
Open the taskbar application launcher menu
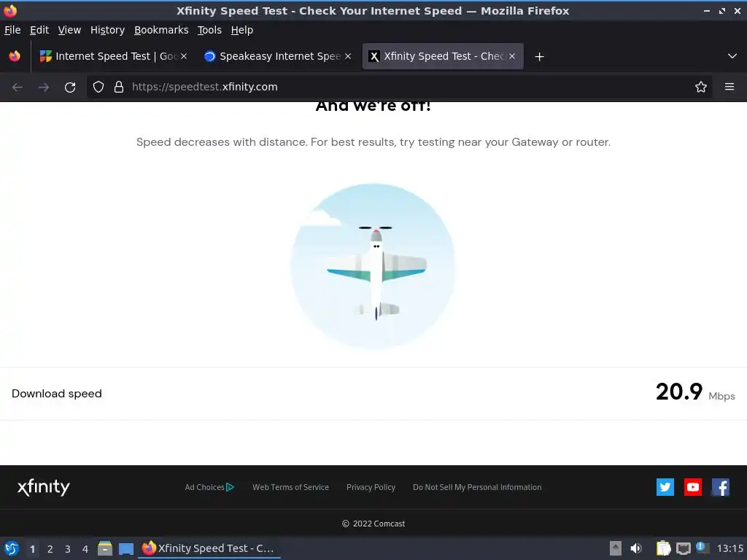[12, 548]
